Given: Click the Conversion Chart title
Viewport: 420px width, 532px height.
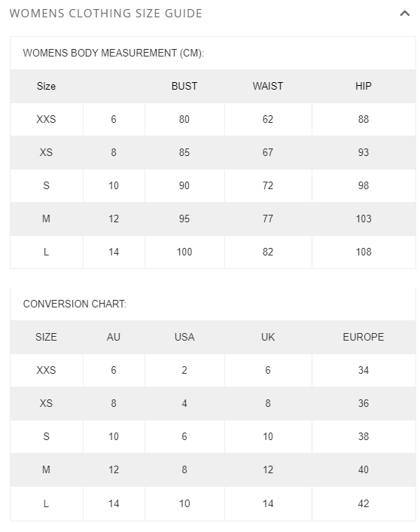Looking at the screenshot, I should click(75, 304).
